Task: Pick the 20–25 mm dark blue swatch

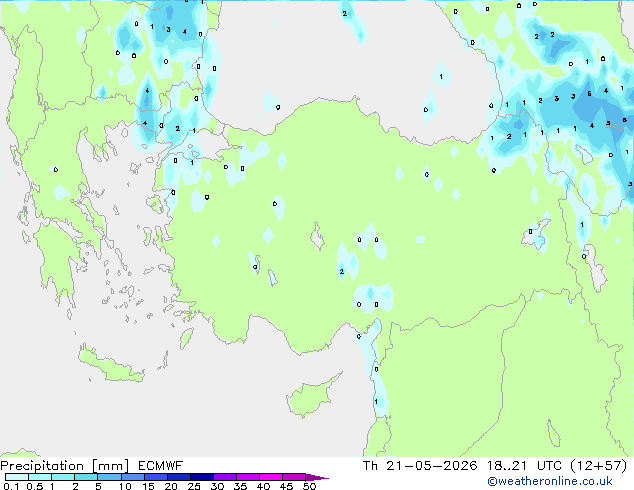Action: click(x=178, y=477)
